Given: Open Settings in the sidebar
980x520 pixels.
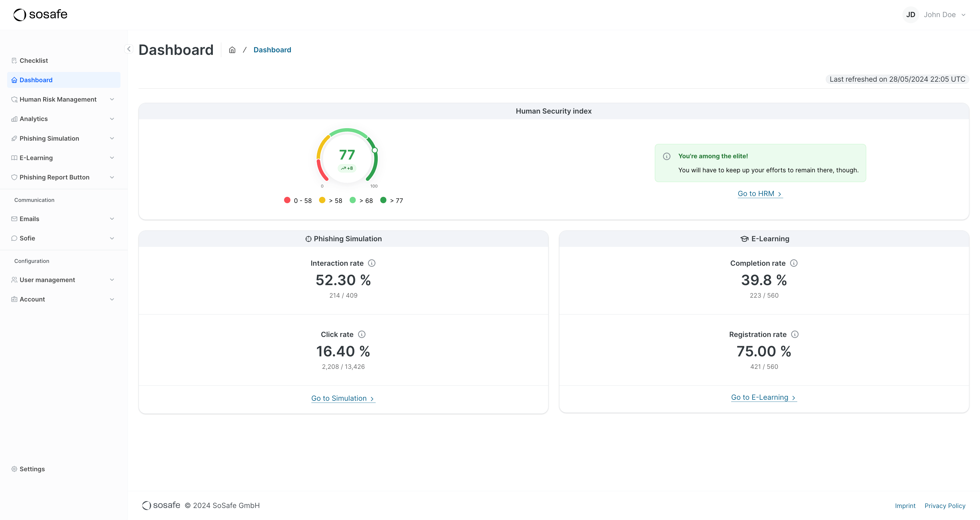Looking at the screenshot, I should tap(32, 469).
